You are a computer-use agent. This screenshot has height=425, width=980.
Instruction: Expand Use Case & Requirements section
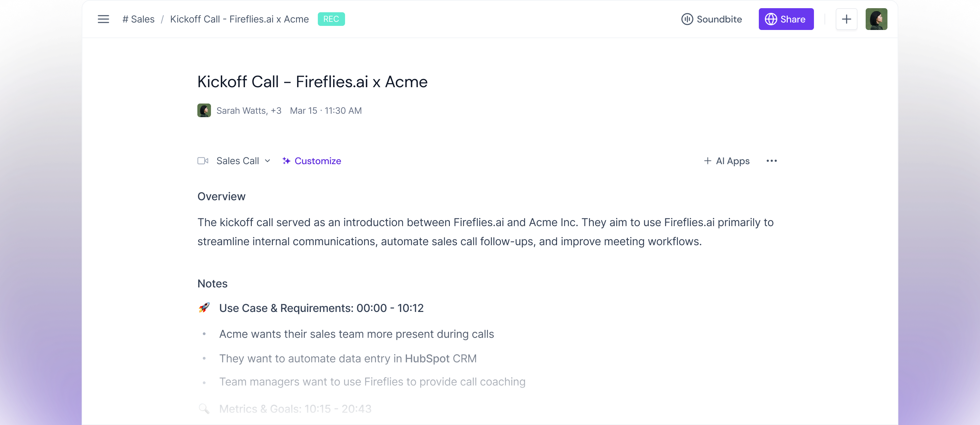[321, 308]
